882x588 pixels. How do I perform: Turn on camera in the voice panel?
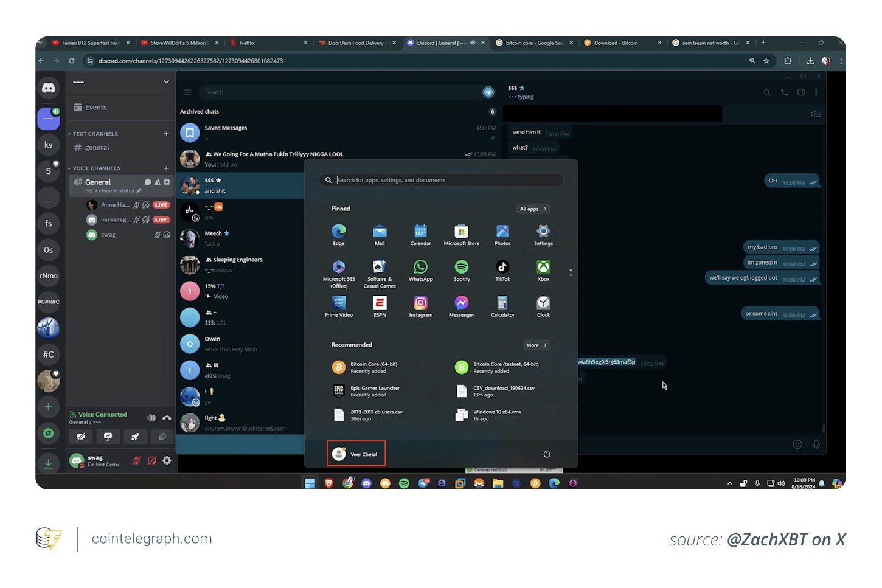click(x=81, y=437)
